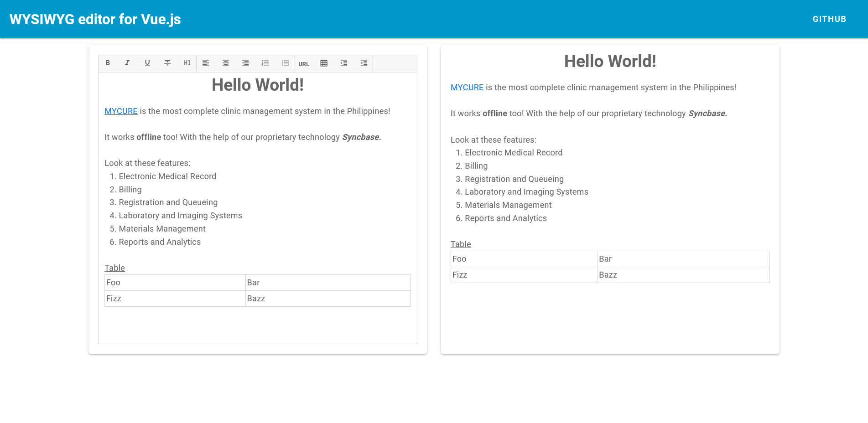Click the Bazz cell in the preview table

[x=684, y=275]
